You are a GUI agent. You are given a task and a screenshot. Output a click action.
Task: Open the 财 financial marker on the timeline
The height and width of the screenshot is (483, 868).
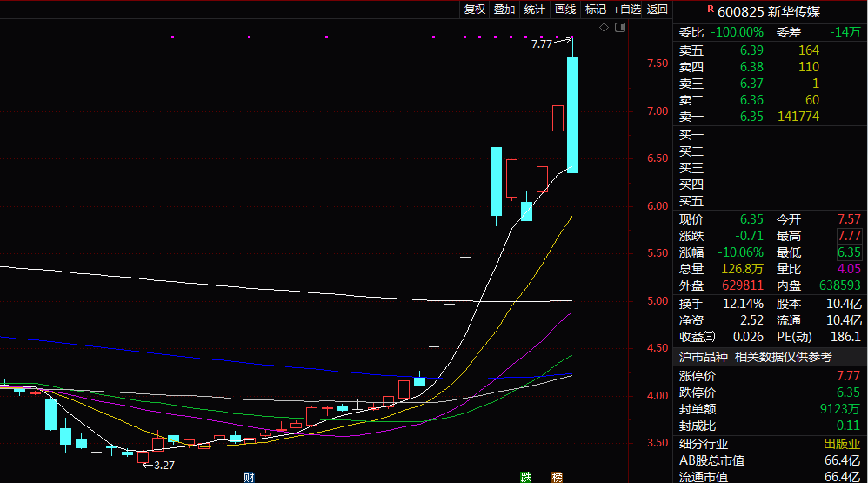click(249, 478)
